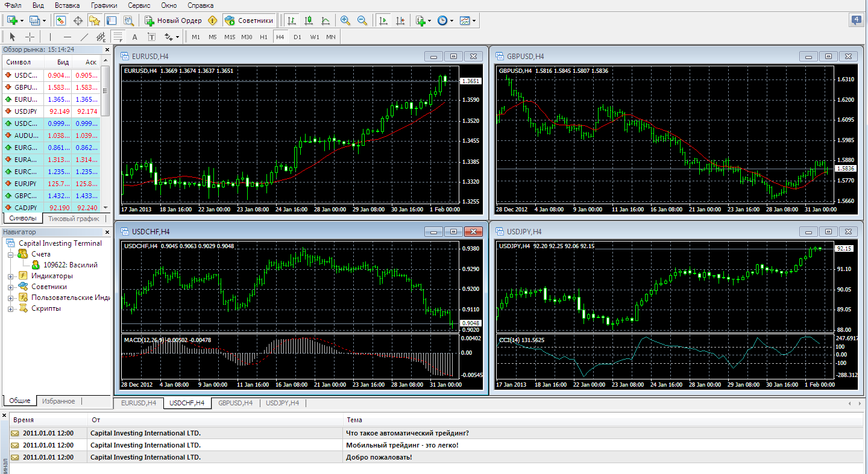Select the Fibonacci Retracement tool
The width and height of the screenshot is (868, 474).
click(x=118, y=37)
